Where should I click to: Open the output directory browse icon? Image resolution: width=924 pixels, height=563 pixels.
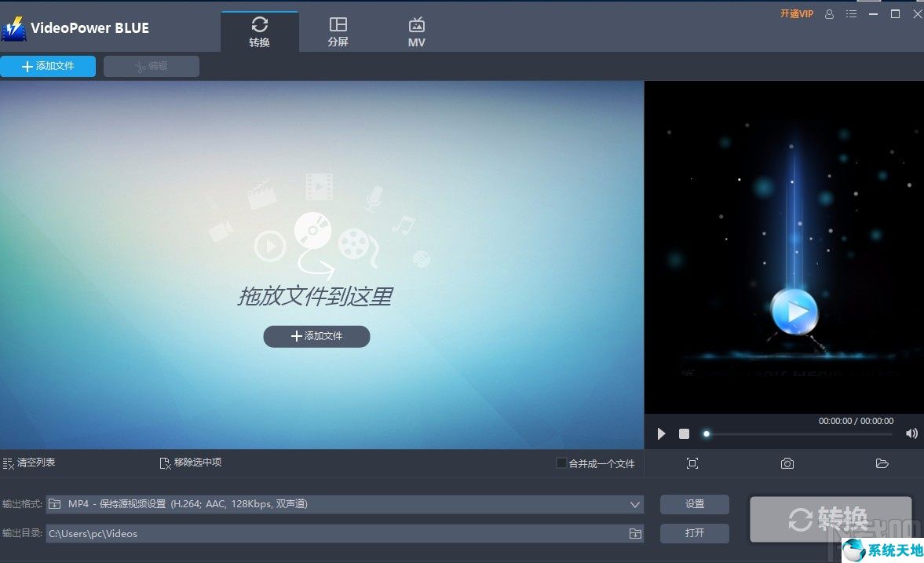[x=634, y=533]
